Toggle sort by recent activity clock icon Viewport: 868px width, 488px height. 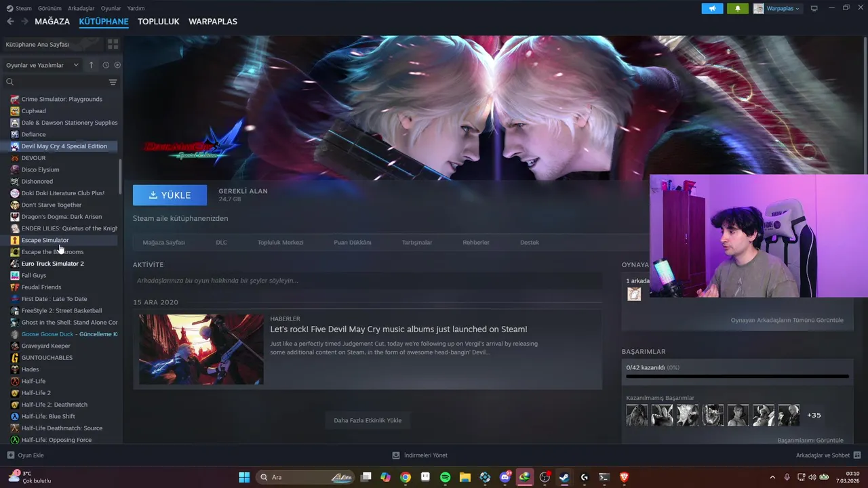pyautogui.click(x=106, y=65)
